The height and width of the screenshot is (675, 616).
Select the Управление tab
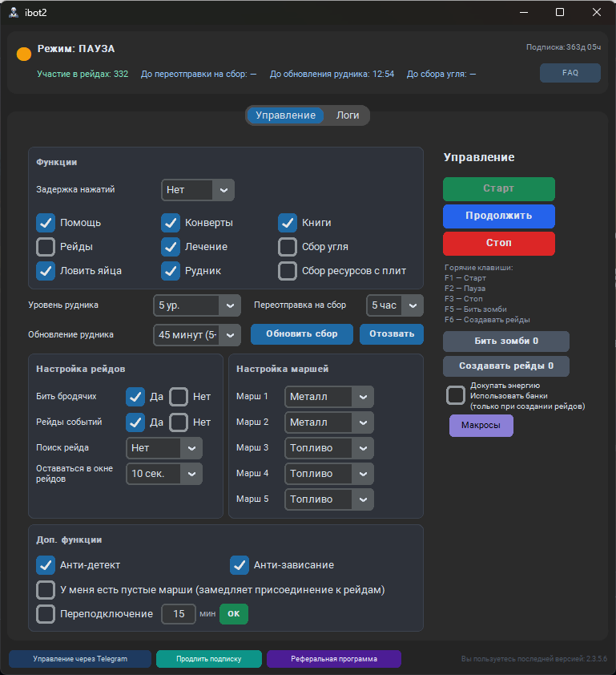[x=286, y=115]
